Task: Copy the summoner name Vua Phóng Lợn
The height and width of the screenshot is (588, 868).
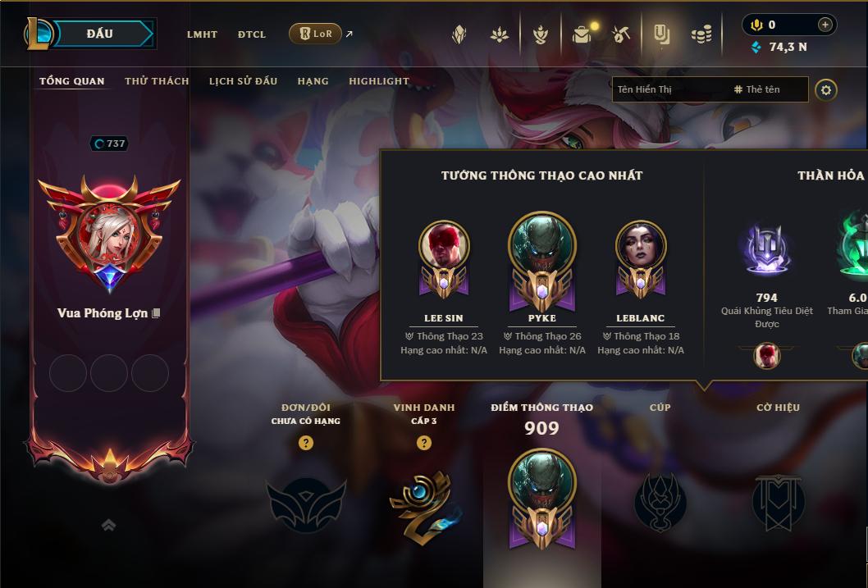Action: pyautogui.click(x=156, y=313)
